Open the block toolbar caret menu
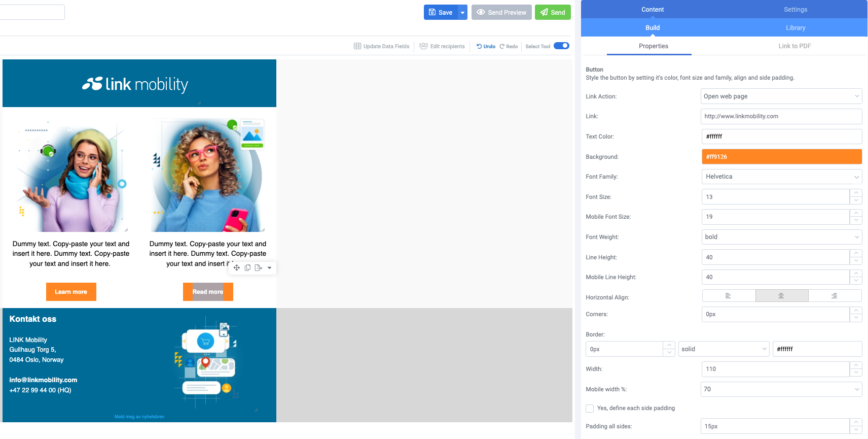Viewport: 868px width, 439px height. click(x=269, y=268)
